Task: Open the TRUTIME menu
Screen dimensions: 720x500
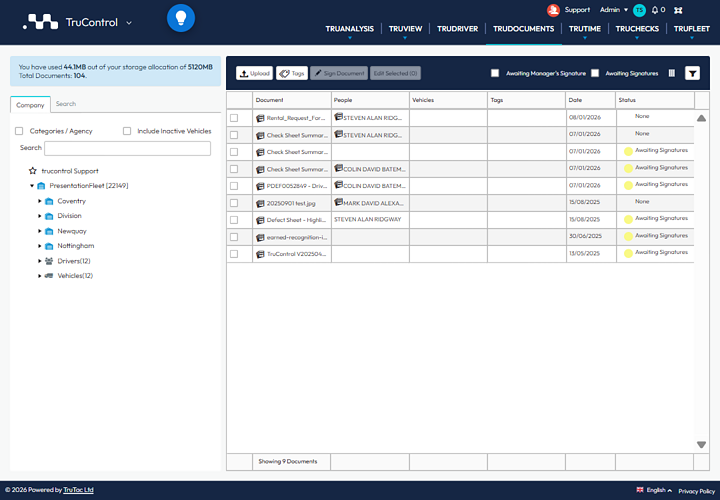Action: [585, 29]
